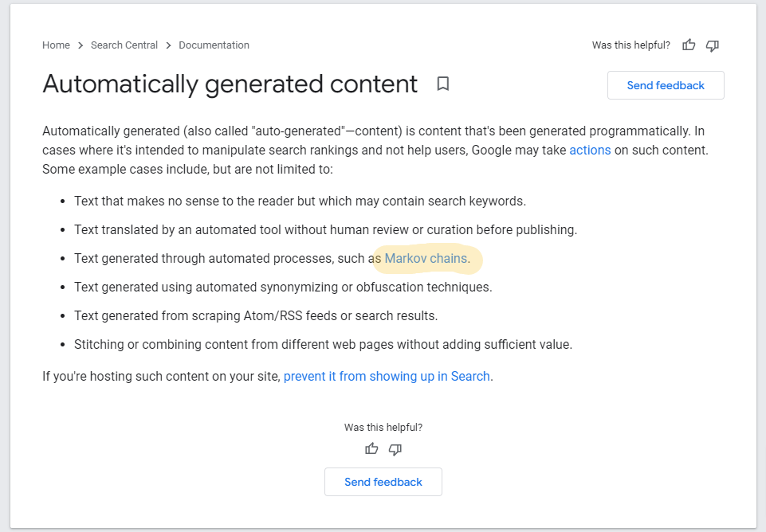The width and height of the screenshot is (766, 532).
Task: Click the chevron before the Documentation breadcrumb
Action: coord(168,45)
